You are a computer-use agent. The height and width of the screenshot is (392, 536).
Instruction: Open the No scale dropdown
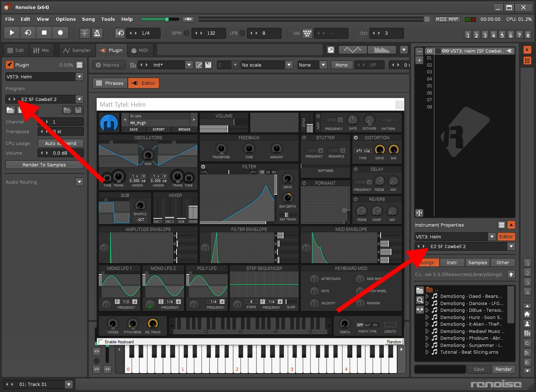point(267,65)
